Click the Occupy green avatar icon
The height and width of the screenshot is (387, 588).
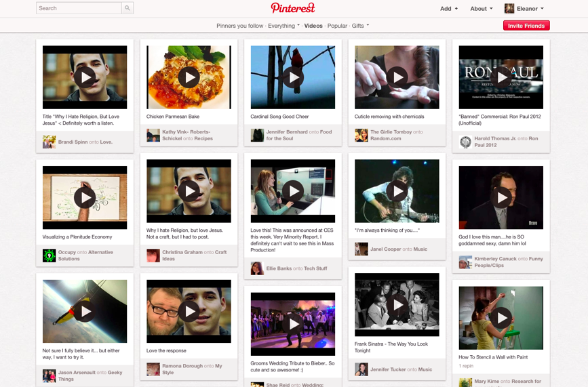point(49,256)
